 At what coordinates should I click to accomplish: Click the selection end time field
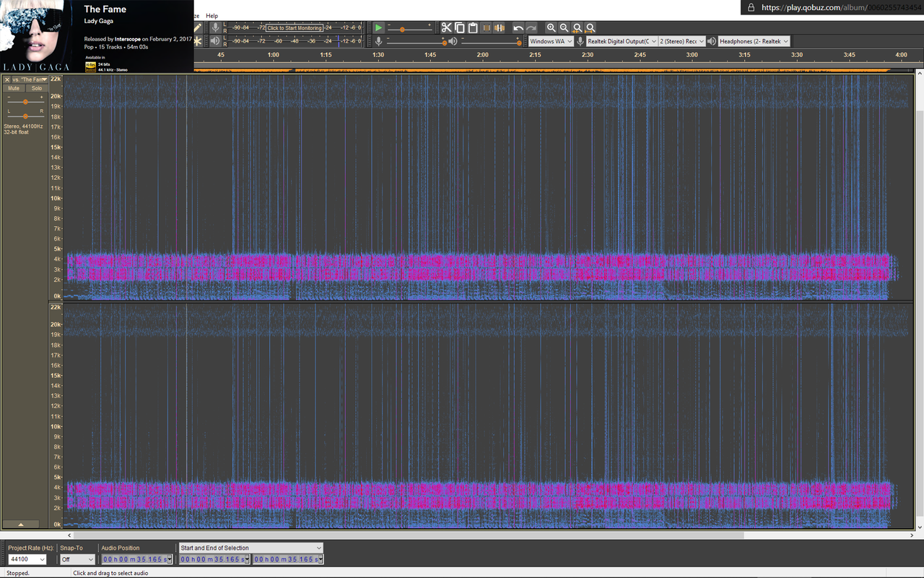[287, 559]
